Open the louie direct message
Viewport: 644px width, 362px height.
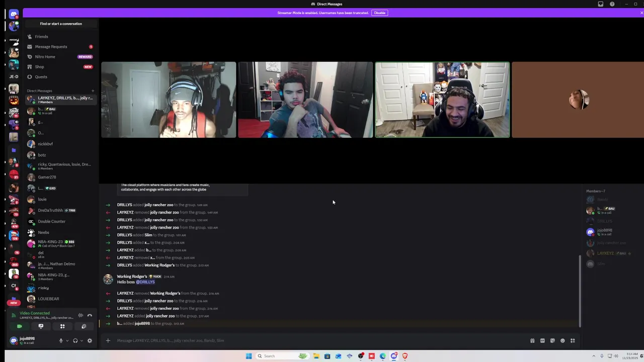[60, 199]
